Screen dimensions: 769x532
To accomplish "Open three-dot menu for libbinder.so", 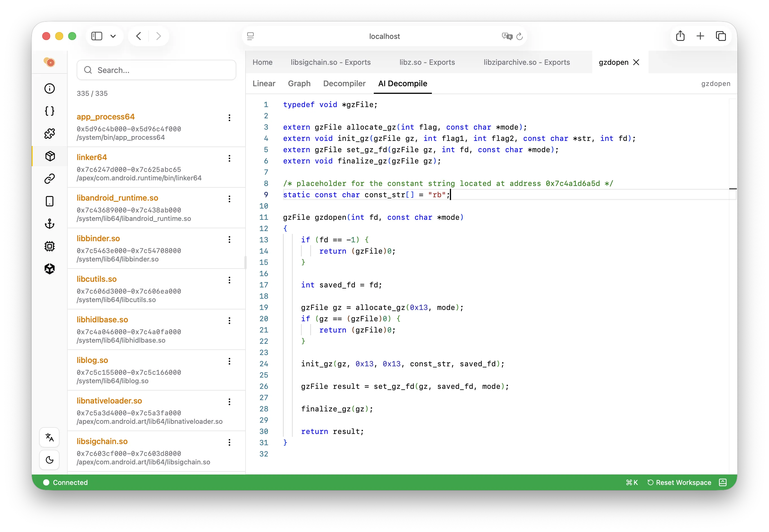I will [x=229, y=240].
